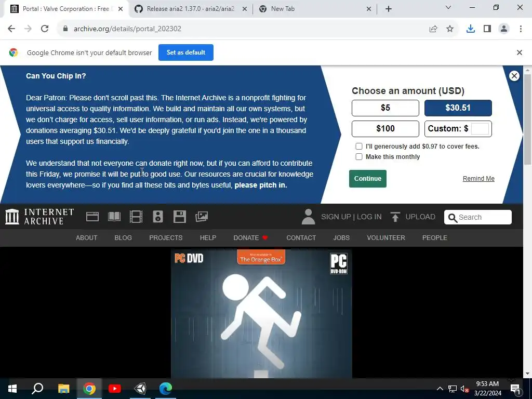
Task: Share this page icon in address bar
Action: 433,29
